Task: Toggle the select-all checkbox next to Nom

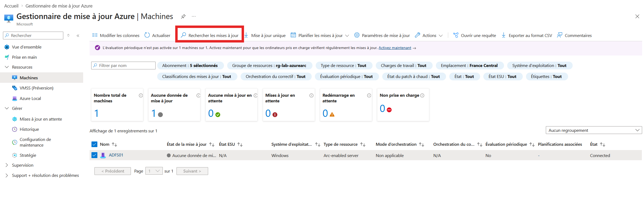Action: pos(94,144)
